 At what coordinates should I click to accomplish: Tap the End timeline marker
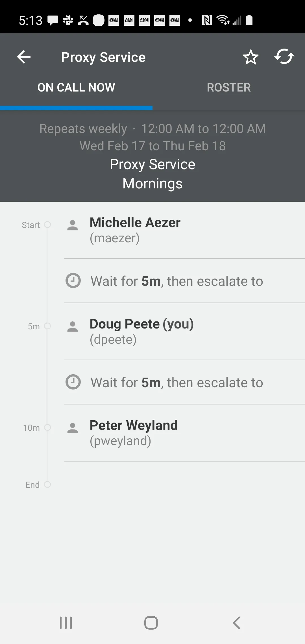[x=47, y=484]
